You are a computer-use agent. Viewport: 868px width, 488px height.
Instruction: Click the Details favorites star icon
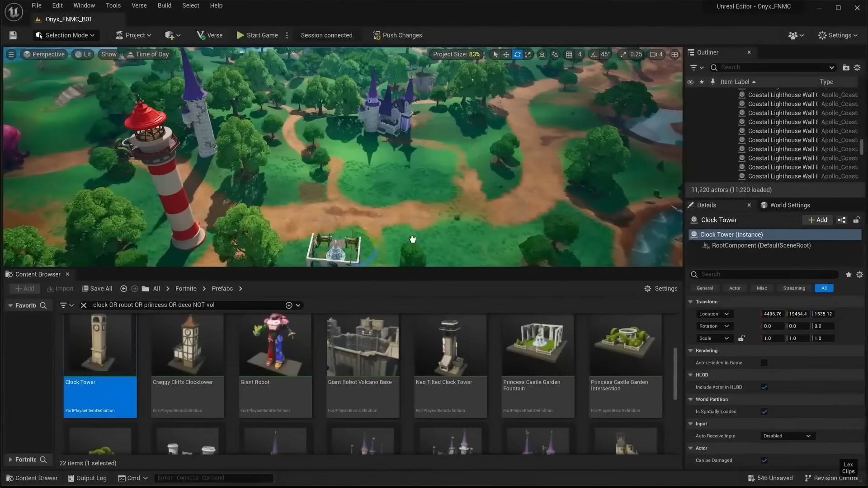tap(849, 274)
